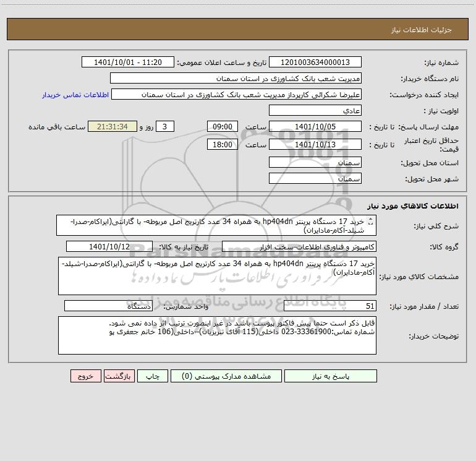Click price validity date 1401/10/13
The height and width of the screenshot is (461, 476).
coord(315,144)
